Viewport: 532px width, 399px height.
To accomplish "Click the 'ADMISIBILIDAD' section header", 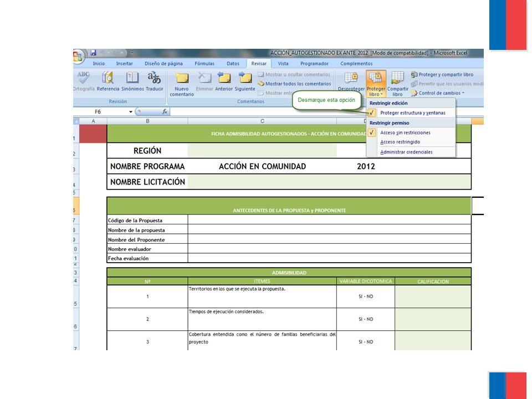I will tap(289, 273).
